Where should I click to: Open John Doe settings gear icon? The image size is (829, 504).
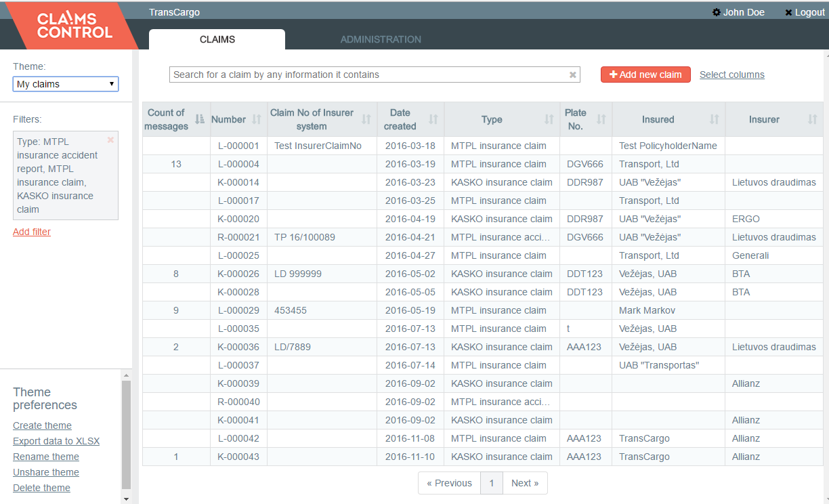coord(717,12)
